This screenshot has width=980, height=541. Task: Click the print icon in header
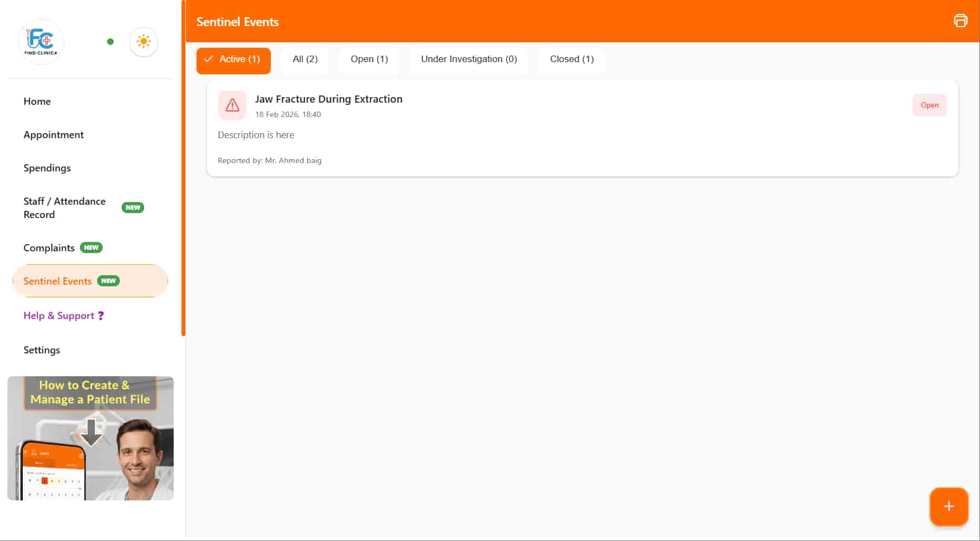click(x=960, y=21)
